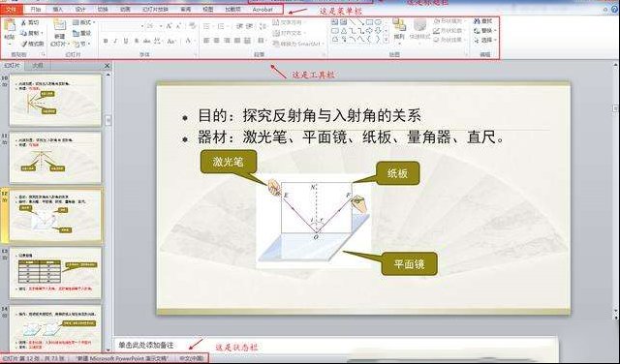Click the red File (文件) button
620x364 pixels.
coord(12,9)
